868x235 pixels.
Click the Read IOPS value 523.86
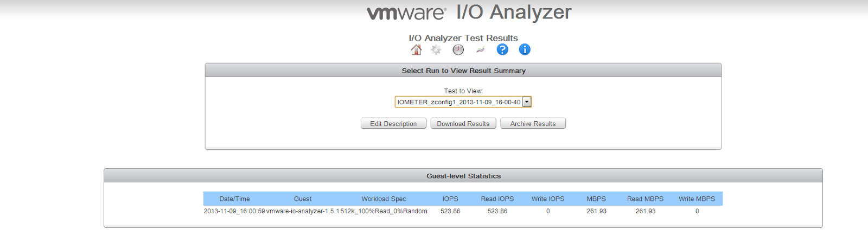click(497, 211)
